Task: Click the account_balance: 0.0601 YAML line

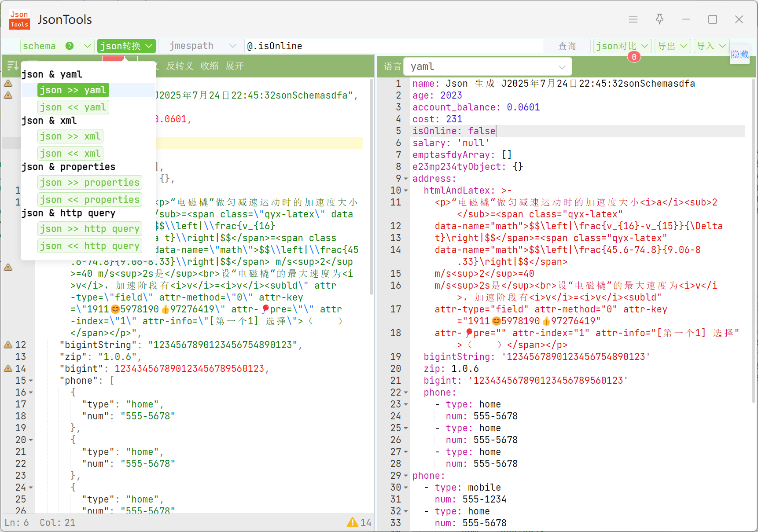Action: (476, 107)
